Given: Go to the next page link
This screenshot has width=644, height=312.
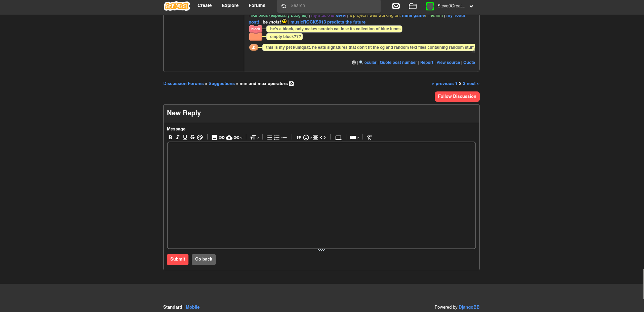Looking at the screenshot, I should [473, 84].
